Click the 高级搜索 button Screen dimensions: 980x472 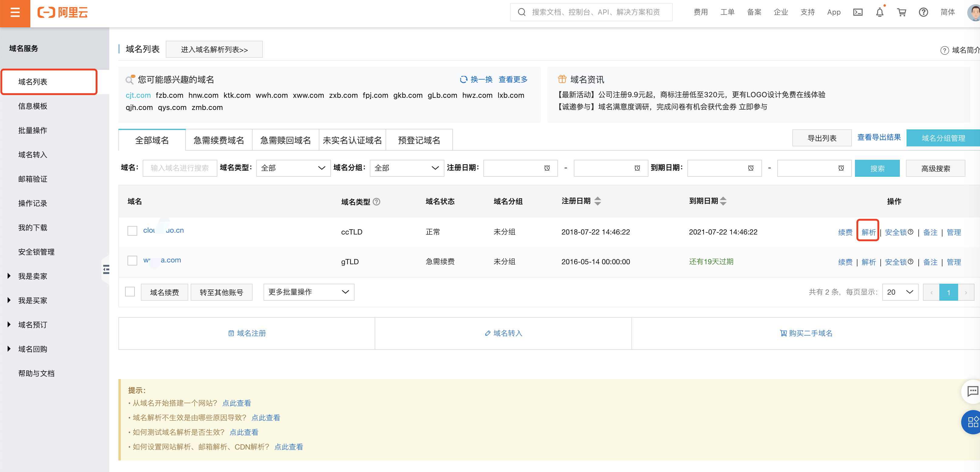pos(935,168)
